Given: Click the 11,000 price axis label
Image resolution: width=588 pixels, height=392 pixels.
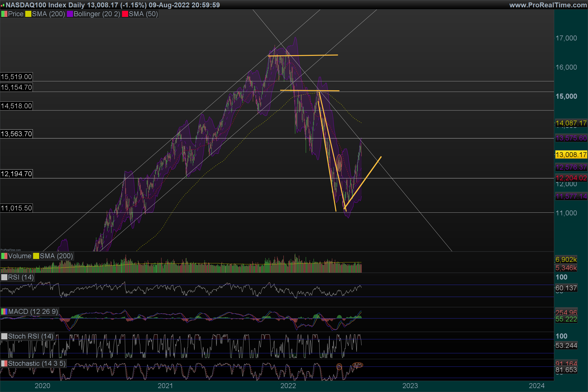Looking at the screenshot, I should pos(566,213).
